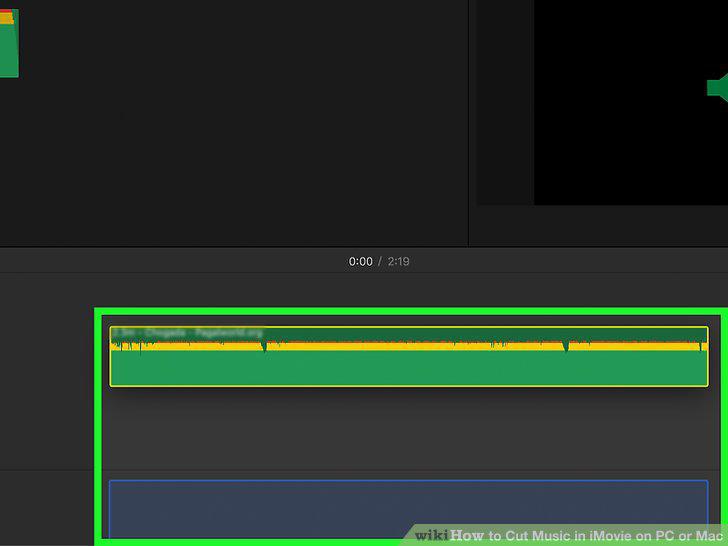Click the 0:00 current playhead time

pyautogui.click(x=360, y=261)
